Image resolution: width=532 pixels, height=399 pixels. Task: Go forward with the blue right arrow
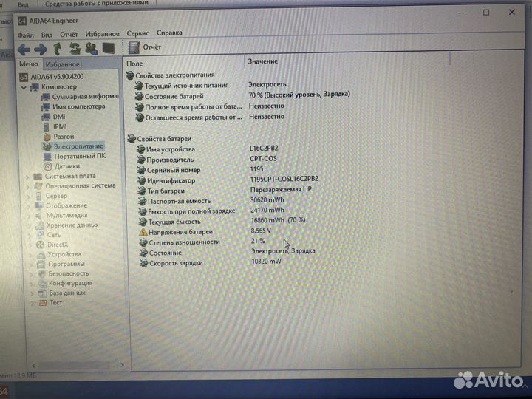(41, 50)
